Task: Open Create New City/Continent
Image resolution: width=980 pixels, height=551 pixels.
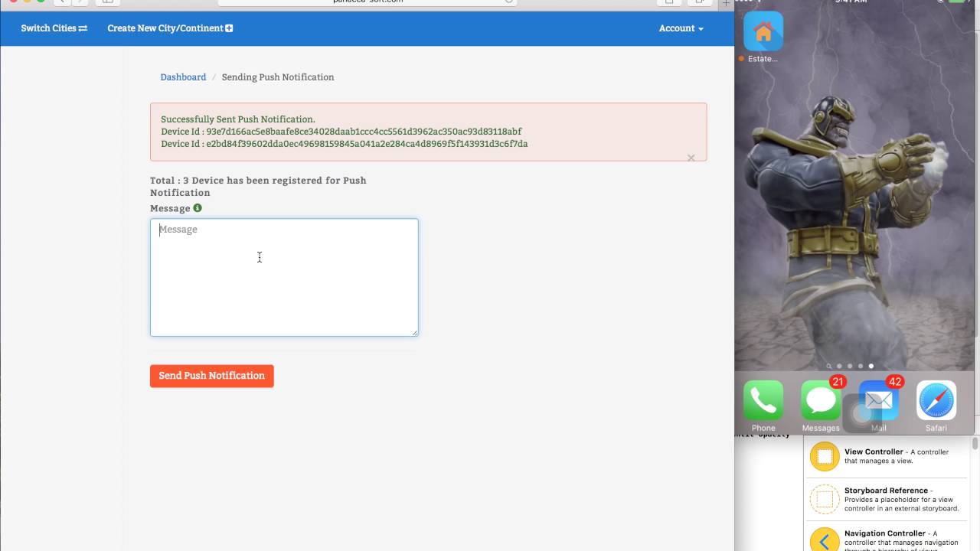Action: 170,28
